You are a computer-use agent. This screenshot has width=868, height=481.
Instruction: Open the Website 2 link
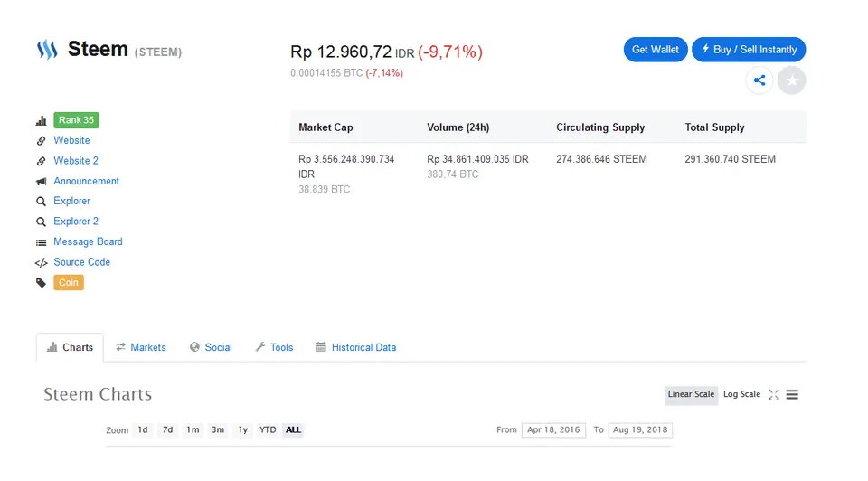click(x=76, y=161)
